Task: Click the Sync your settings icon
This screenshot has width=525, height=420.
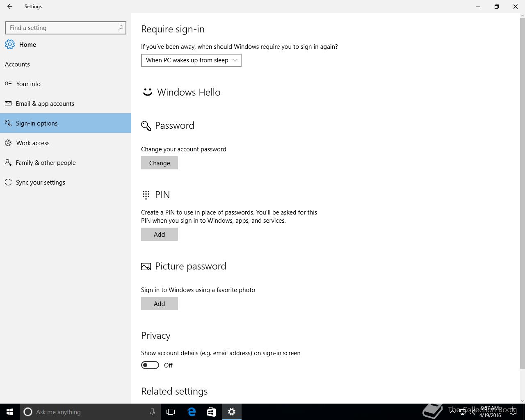Action: (x=8, y=182)
